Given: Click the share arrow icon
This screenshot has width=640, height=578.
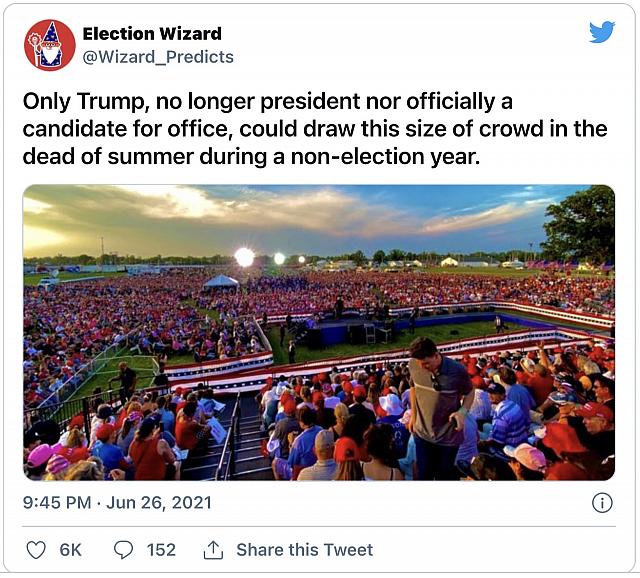Looking at the screenshot, I should (x=213, y=550).
